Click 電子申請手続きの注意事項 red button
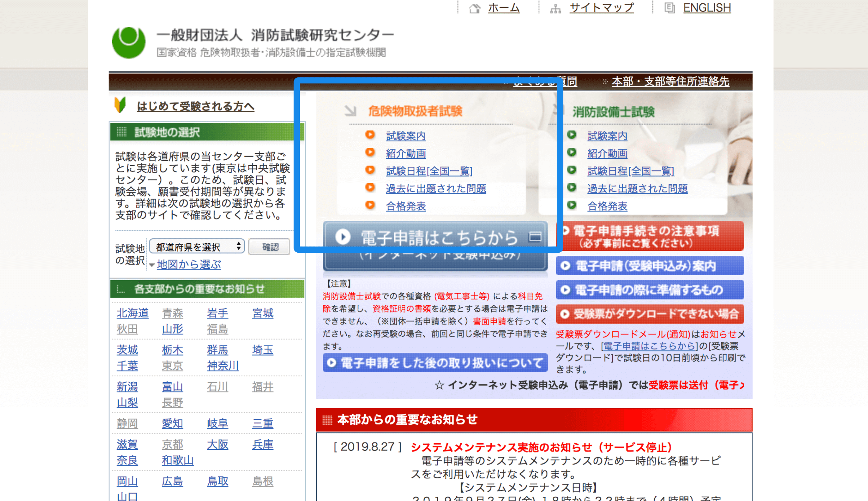 (650, 236)
